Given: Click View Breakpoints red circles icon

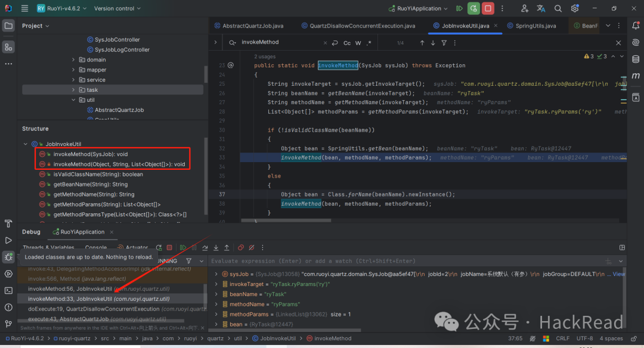Looking at the screenshot, I should click(241, 247).
